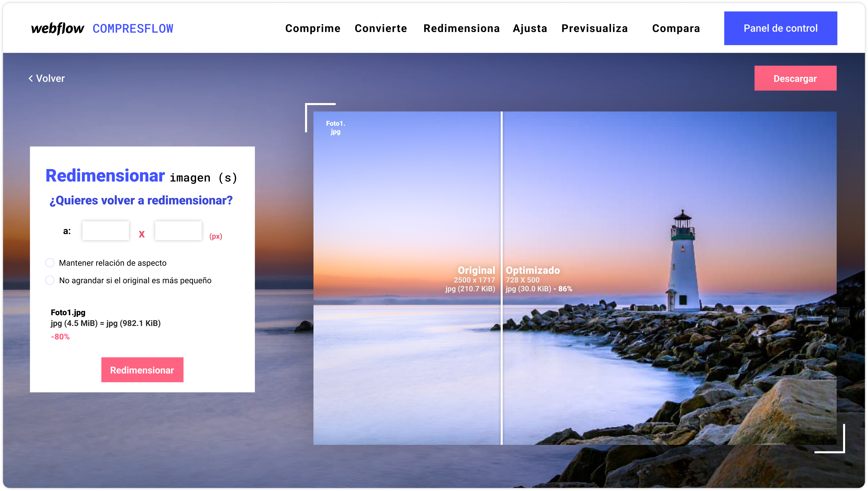Open the Convierte section
This screenshot has height=491, width=868.
coord(380,28)
